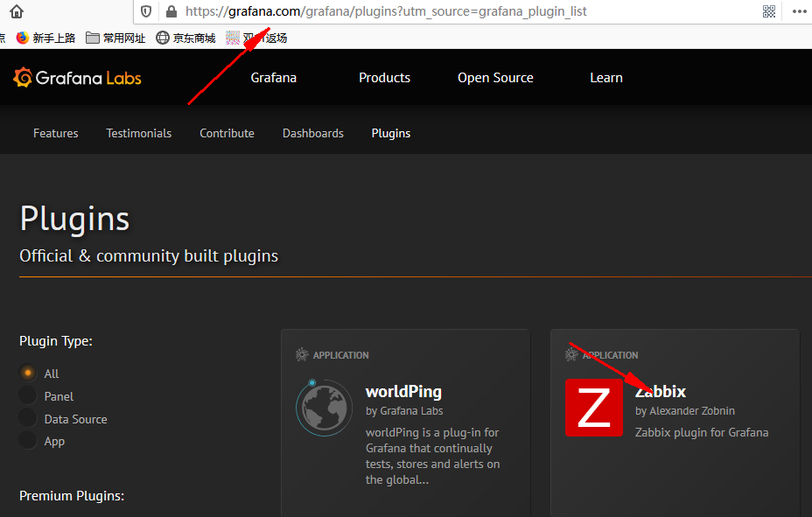Image resolution: width=812 pixels, height=517 pixels.
Task: Go to the Dashboards sub-navigation tab
Action: point(312,134)
